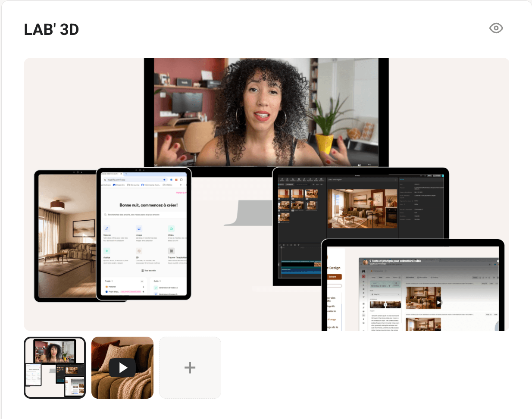Select the first multi-device mockup thumbnail

tap(55, 368)
